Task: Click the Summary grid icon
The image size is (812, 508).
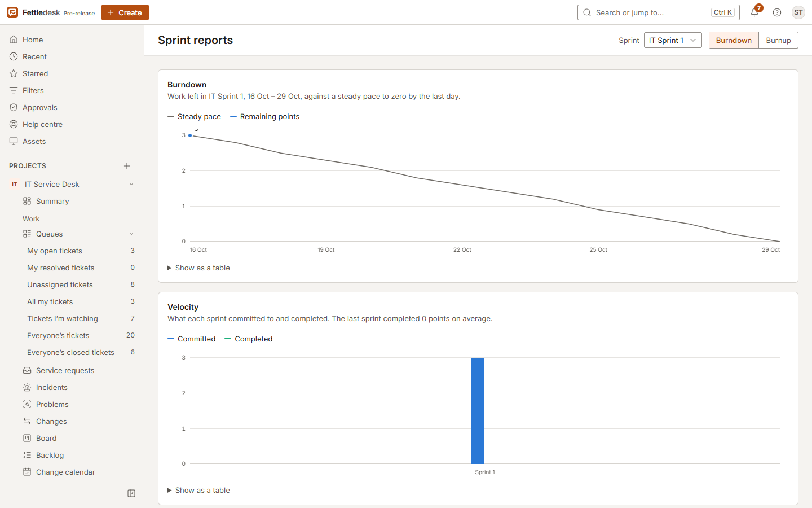Action: (x=27, y=201)
